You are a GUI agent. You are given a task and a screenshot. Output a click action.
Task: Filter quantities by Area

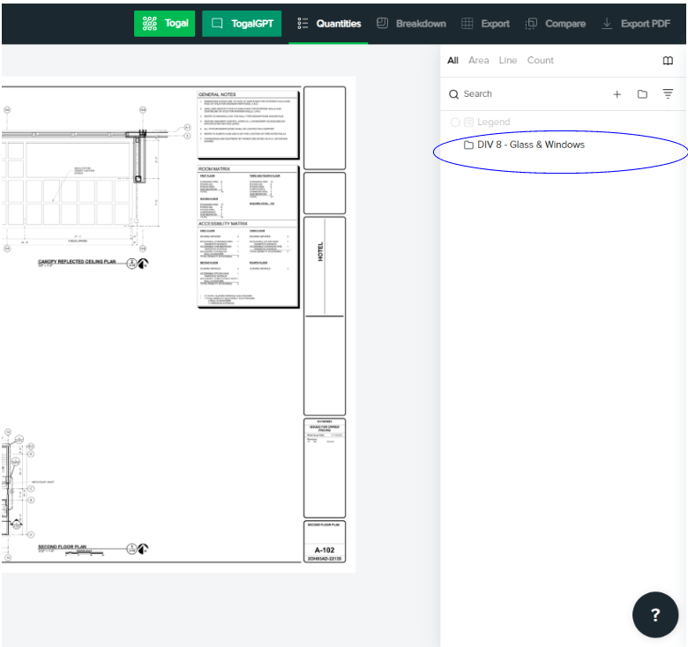click(479, 60)
